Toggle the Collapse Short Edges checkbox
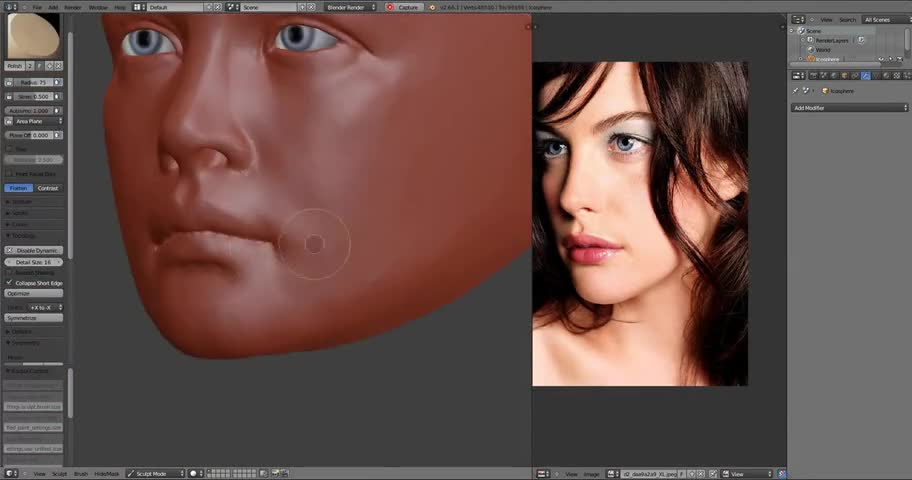 pos(9,283)
